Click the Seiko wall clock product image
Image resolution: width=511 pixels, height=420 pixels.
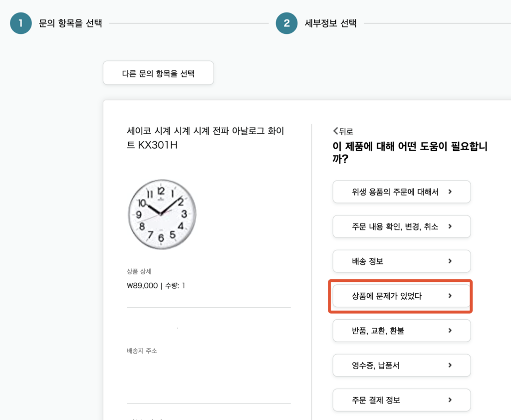[162, 214]
